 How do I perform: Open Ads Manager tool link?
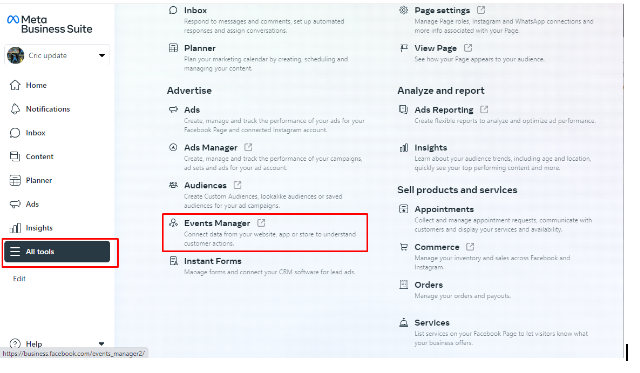[x=211, y=148]
